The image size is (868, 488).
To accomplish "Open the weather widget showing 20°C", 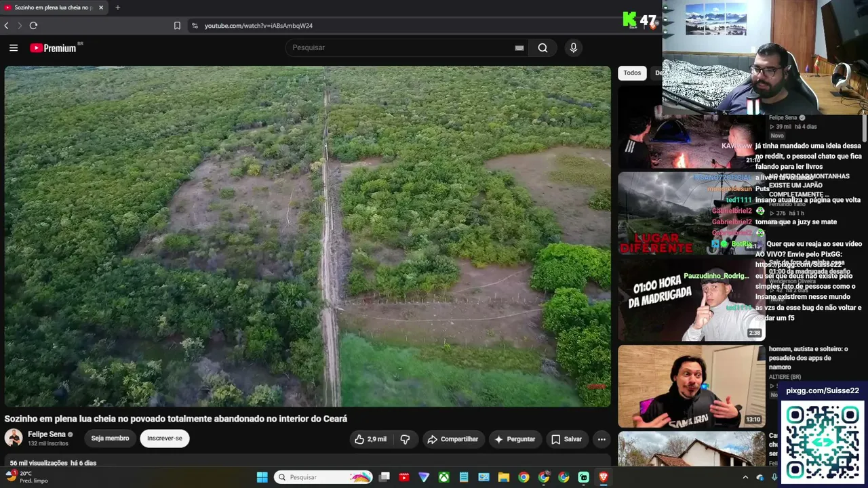I will tap(27, 477).
